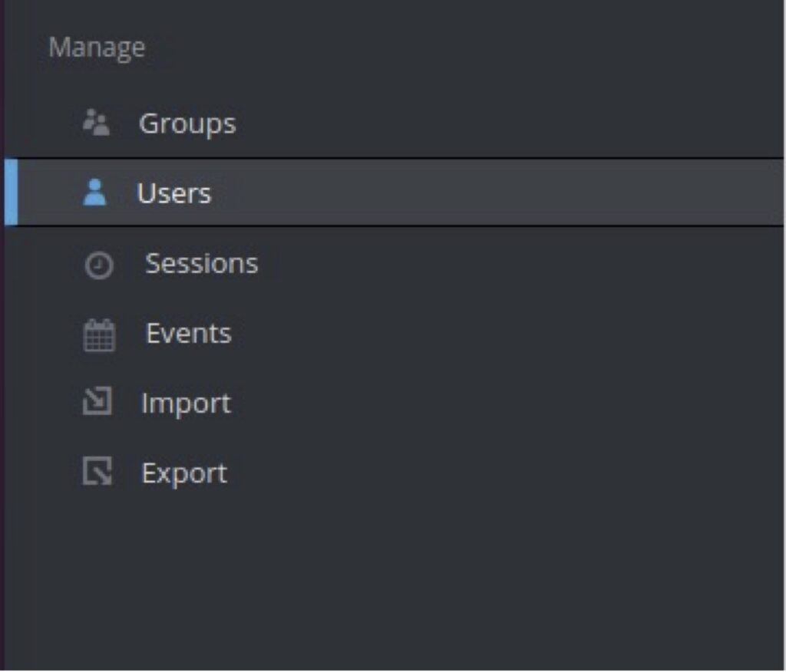The width and height of the screenshot is (786, 672).
Task: Open the Events menu entry
Action: pyautogui.click(x=189, y=334)
